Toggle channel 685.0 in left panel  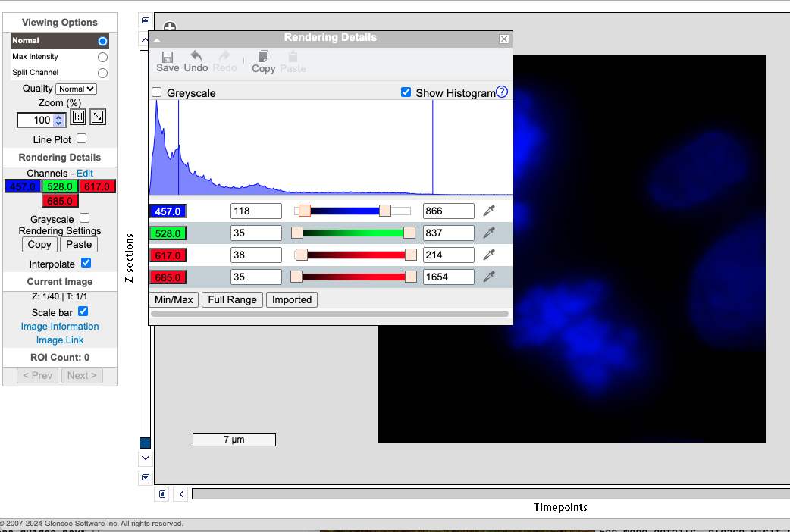[59, 201]
